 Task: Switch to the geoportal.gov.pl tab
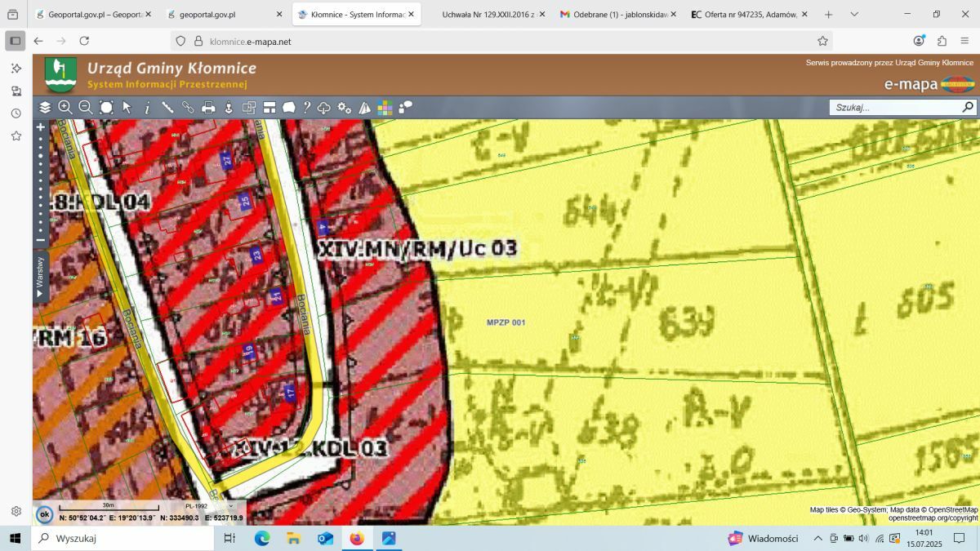tap(207, 15)
